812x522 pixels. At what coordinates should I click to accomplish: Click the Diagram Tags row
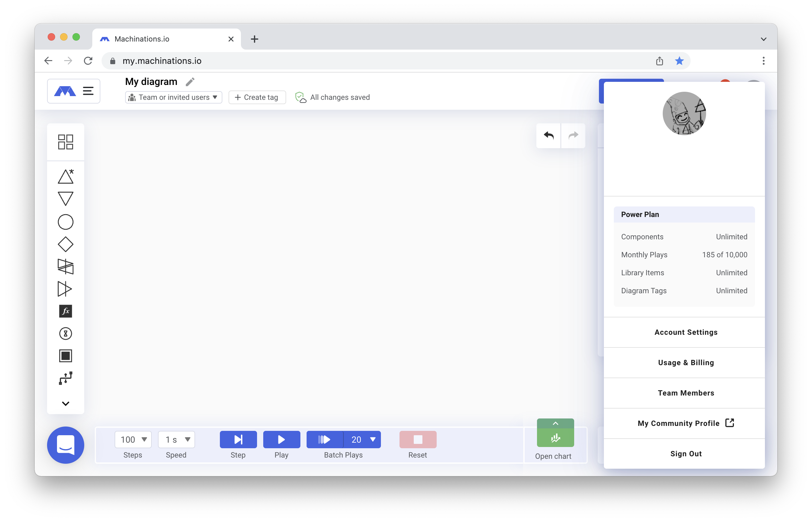pyautogui.click(x=684, y=290)
